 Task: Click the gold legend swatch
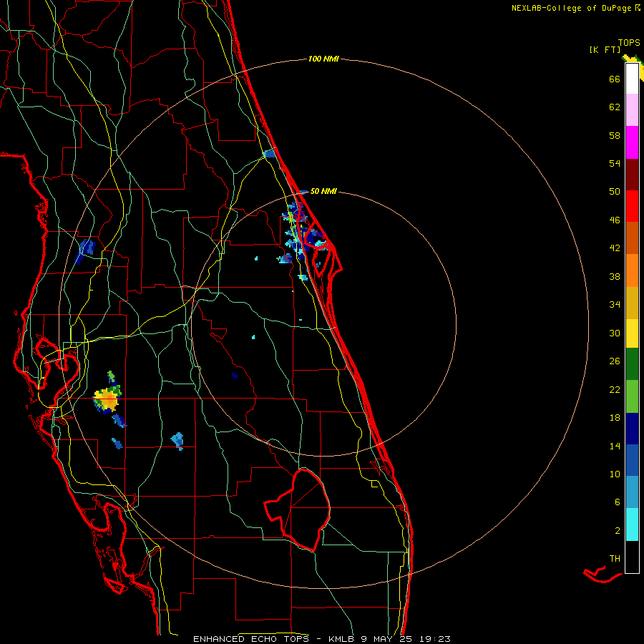(x=632, y=303)
